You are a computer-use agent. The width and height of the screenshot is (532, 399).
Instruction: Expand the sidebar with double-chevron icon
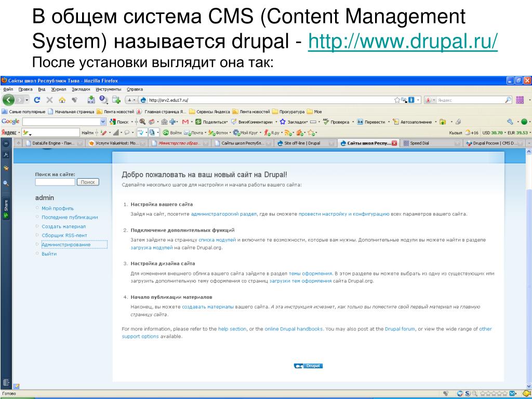coord(6,143)
